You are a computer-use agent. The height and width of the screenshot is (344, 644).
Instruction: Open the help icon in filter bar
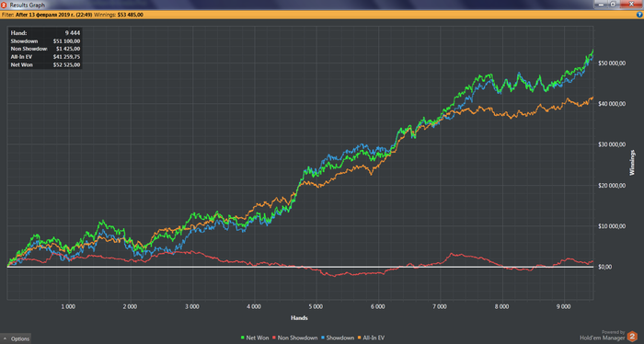(639, 15)
